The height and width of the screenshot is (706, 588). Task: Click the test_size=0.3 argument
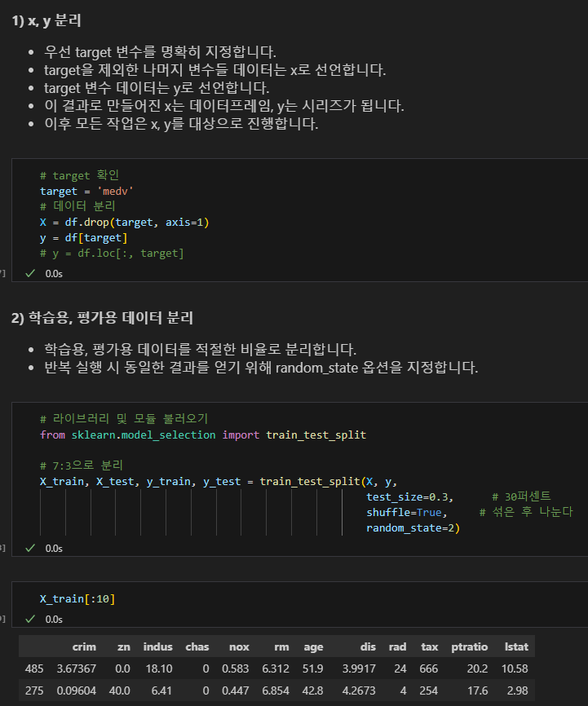tap(409, 497)
